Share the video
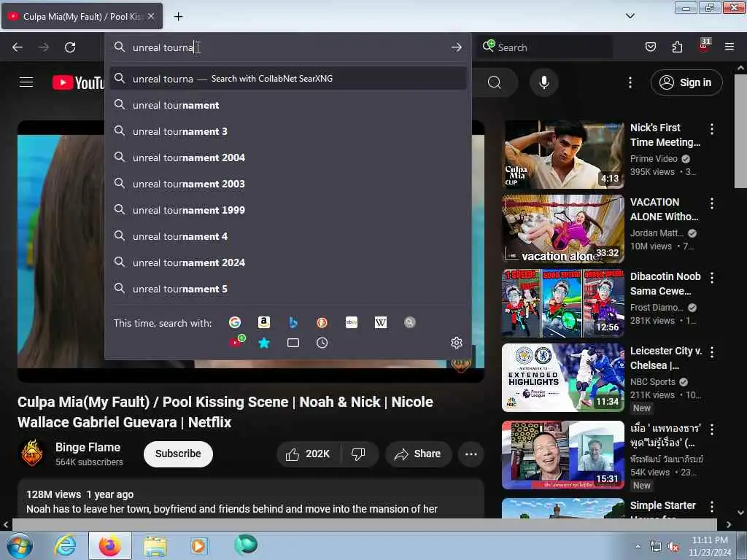The image size is (747, 560). [x=418, y=454]
